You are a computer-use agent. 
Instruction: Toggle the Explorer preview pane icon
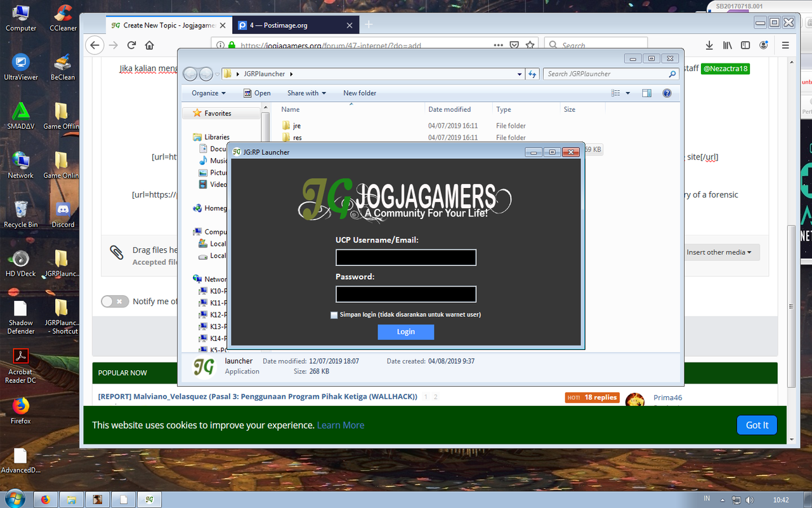[646, 93]
